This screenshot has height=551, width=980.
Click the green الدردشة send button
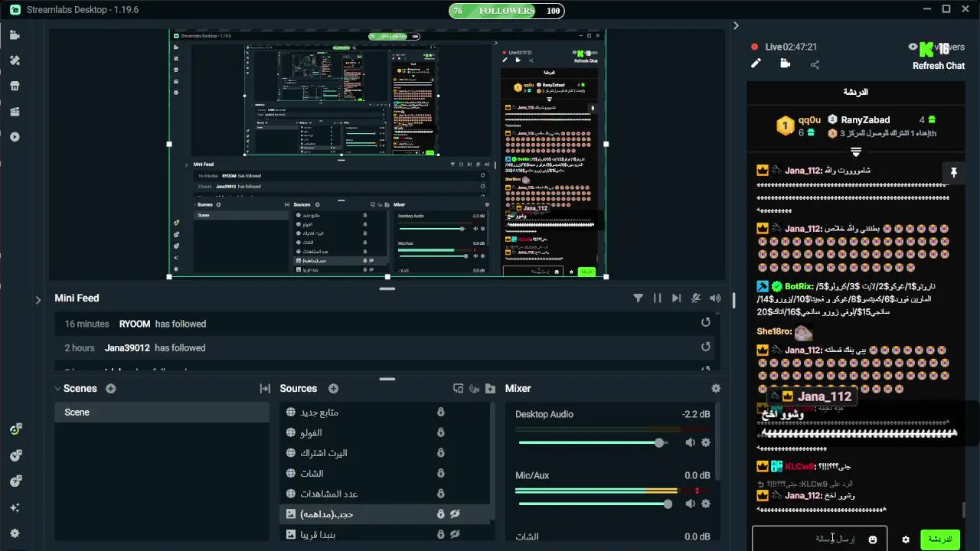pos(940,540)
